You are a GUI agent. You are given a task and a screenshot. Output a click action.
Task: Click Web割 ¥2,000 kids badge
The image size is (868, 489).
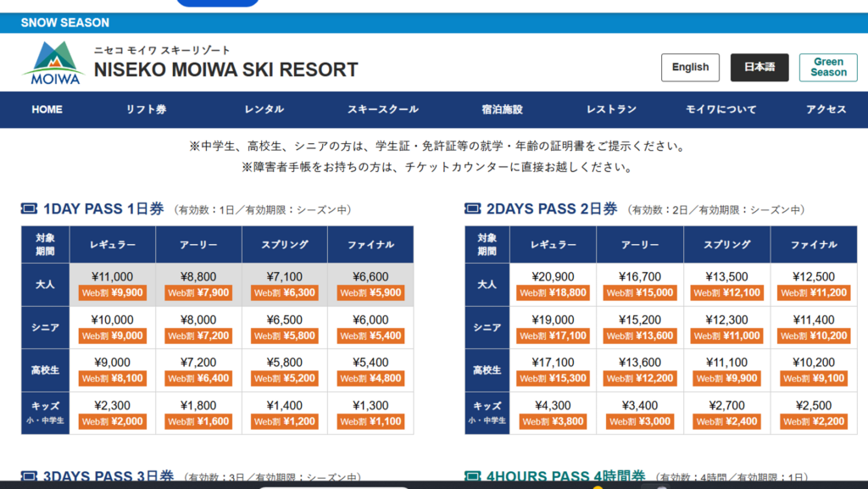113,421
